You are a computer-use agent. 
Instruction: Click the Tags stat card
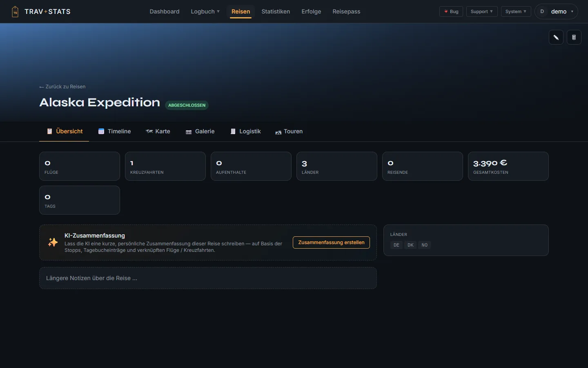click(x=80, y=200)
